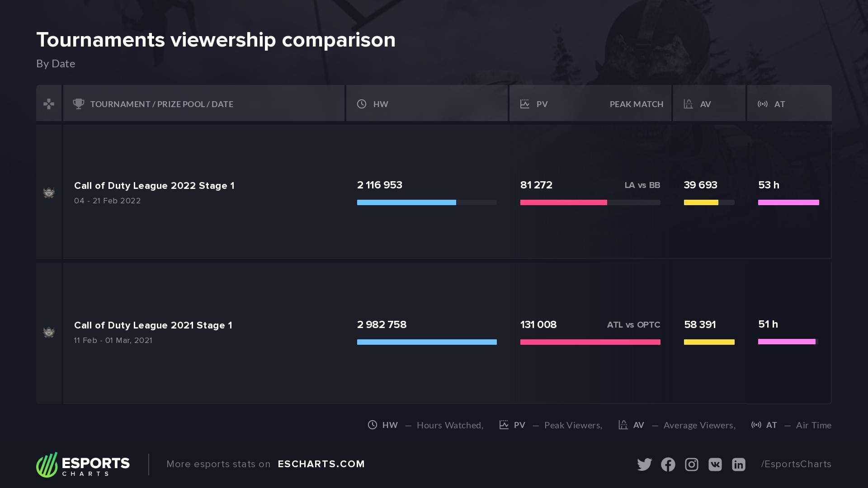Select the AV column header

705,104
